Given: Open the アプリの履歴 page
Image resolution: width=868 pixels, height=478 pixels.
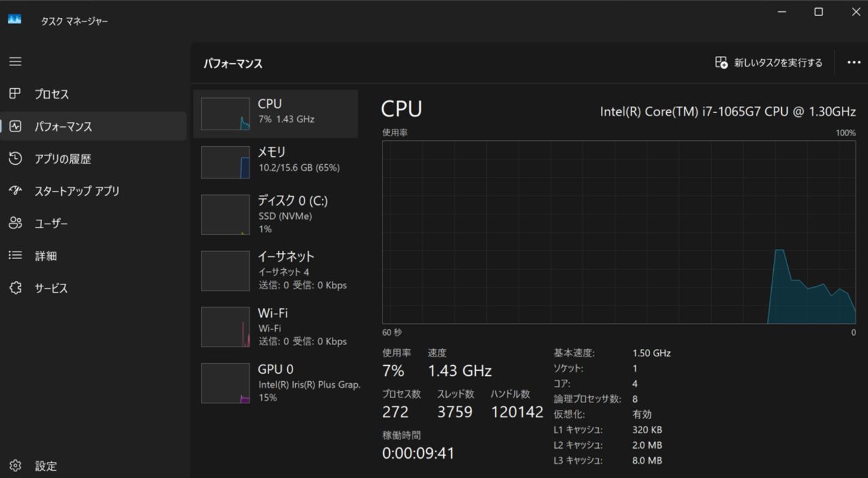Looking at the screenshot, I should (93, 159).
